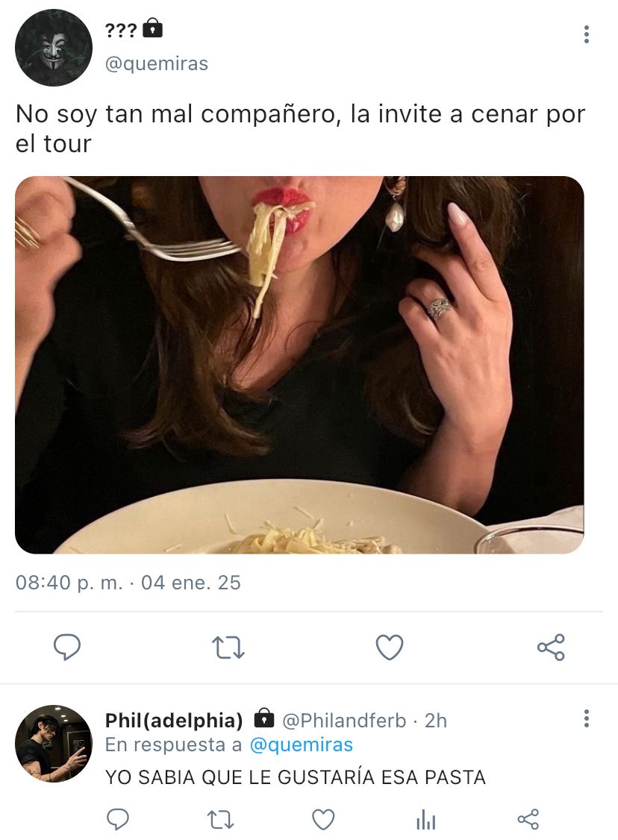This screenshot has width=618, height=840.
Task: Share the main tweet
Action: (551, 647)
